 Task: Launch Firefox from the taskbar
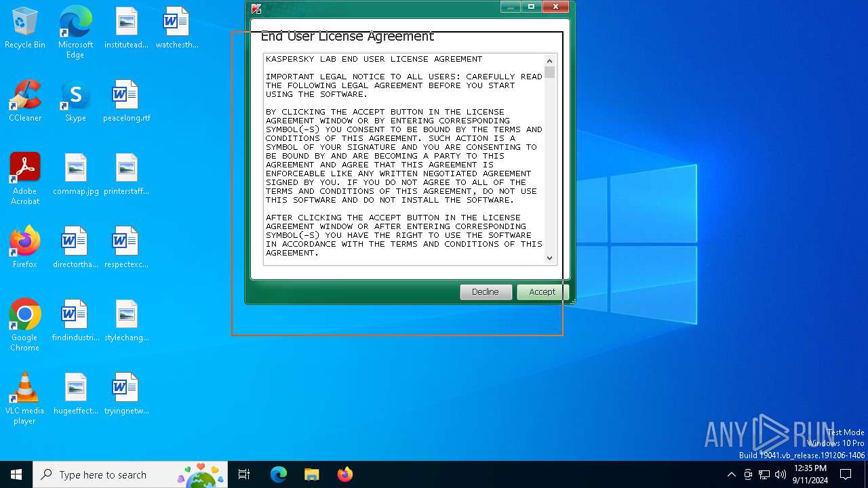pos(344,474)
